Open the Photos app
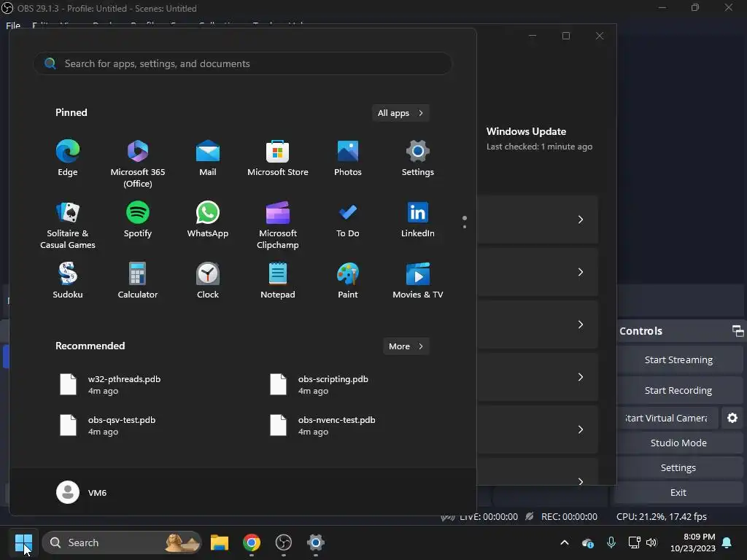This screenshot has height=560, width=747. click(348, 158)
